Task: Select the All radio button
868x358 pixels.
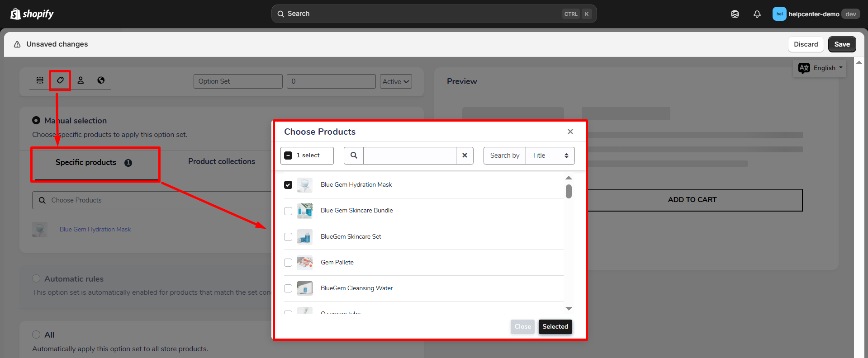Action: (36, 334)
